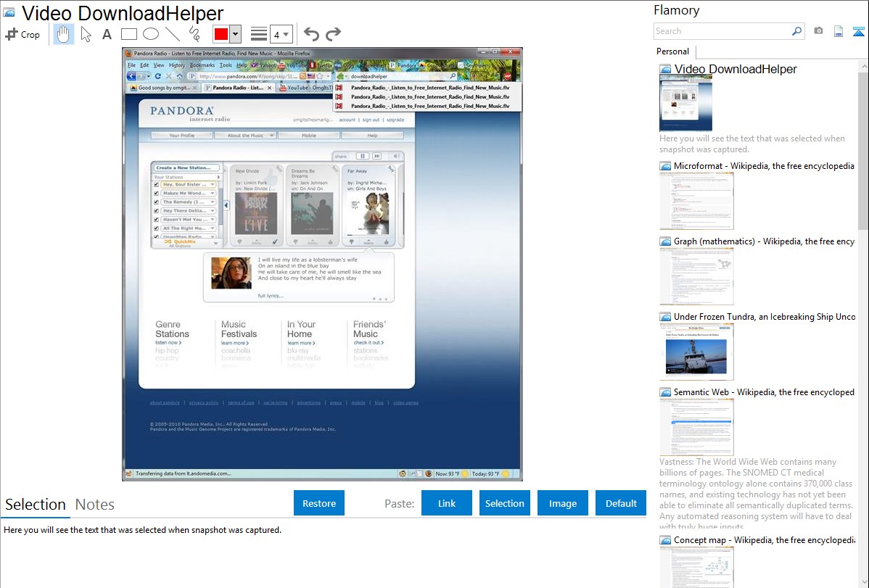Screen dimensions: 869x588
Task: Open the Microformat Wikipedia snapshot thumbnail
Action: click(x=696, y=201)
